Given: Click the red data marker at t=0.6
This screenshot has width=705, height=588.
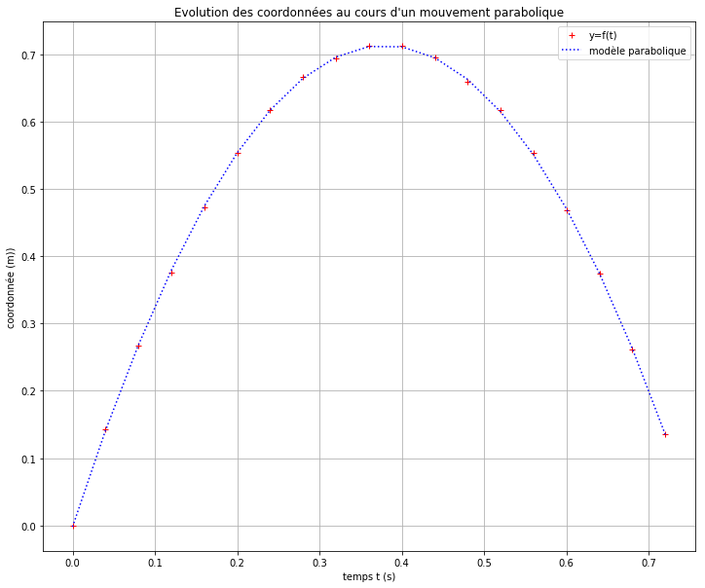Looking at the screenshot, I should pyautogui.click(x=567, y=210).
